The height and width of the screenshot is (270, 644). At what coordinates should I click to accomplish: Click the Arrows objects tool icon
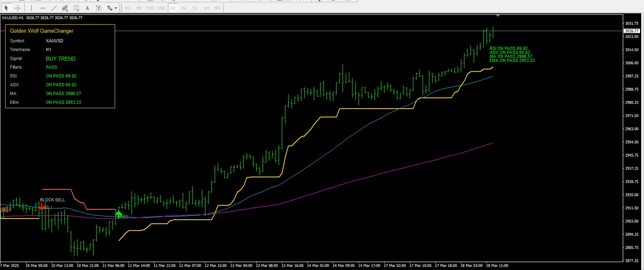click(x=109, y=8)
